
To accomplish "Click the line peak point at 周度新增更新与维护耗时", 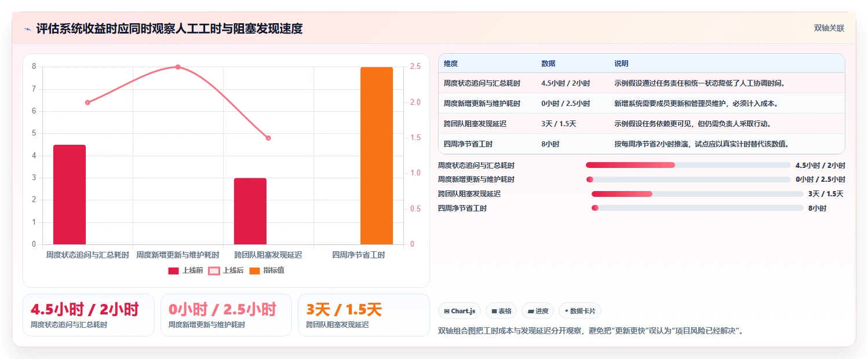I will pyautogui.click(x=178, y=67).
